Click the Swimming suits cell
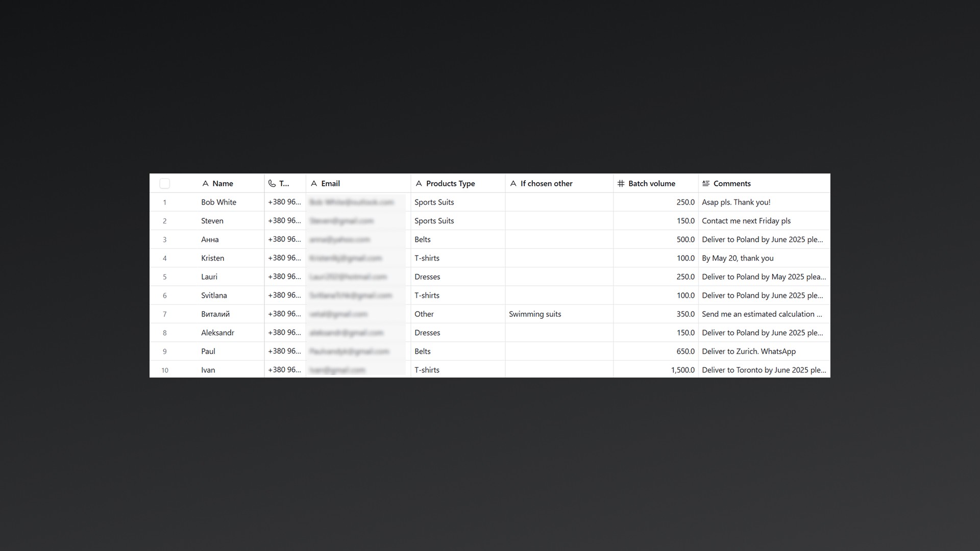Image resolution: width=980 pixels, height=551 pixels. [534, 314]
